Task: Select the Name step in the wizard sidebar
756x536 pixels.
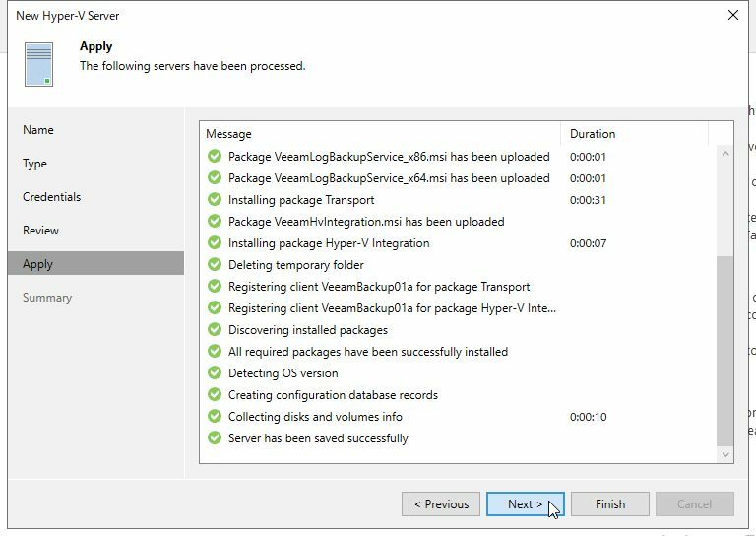Action: tap(38, 130)
